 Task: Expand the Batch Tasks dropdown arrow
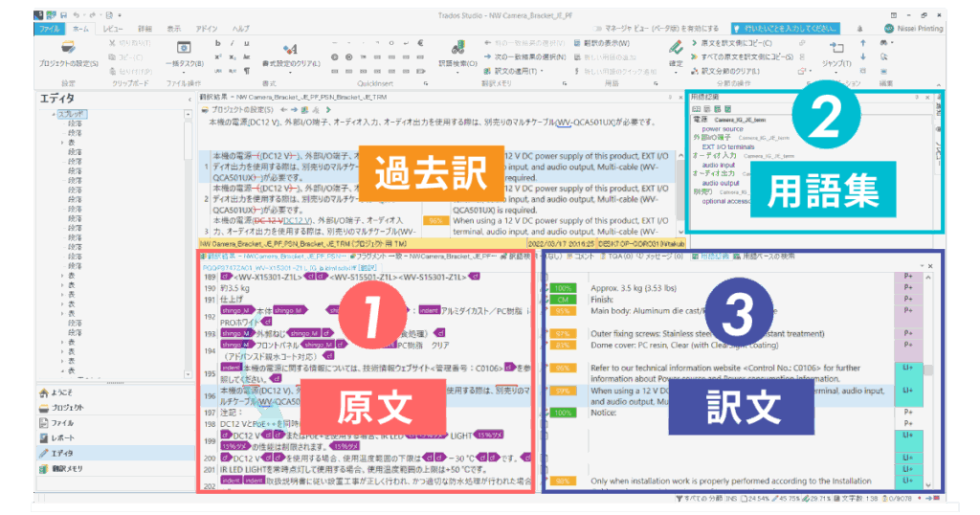tap(184, 72)
